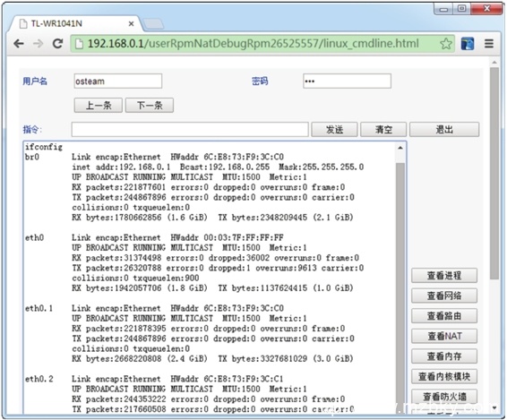
Task: Click the 下一条 next command button
Action: coord(150,106)
